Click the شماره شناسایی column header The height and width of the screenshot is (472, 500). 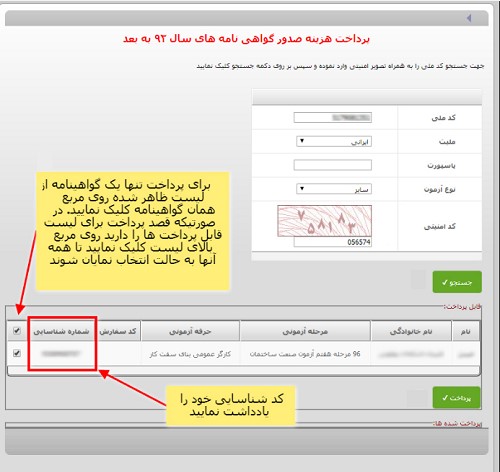pos(62,331)
